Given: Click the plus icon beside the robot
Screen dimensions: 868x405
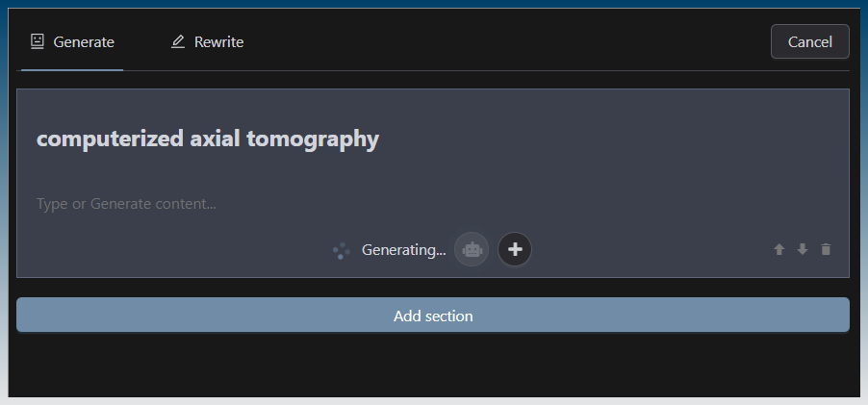Looking at the screenshot, I should click(x=515, y=249).
